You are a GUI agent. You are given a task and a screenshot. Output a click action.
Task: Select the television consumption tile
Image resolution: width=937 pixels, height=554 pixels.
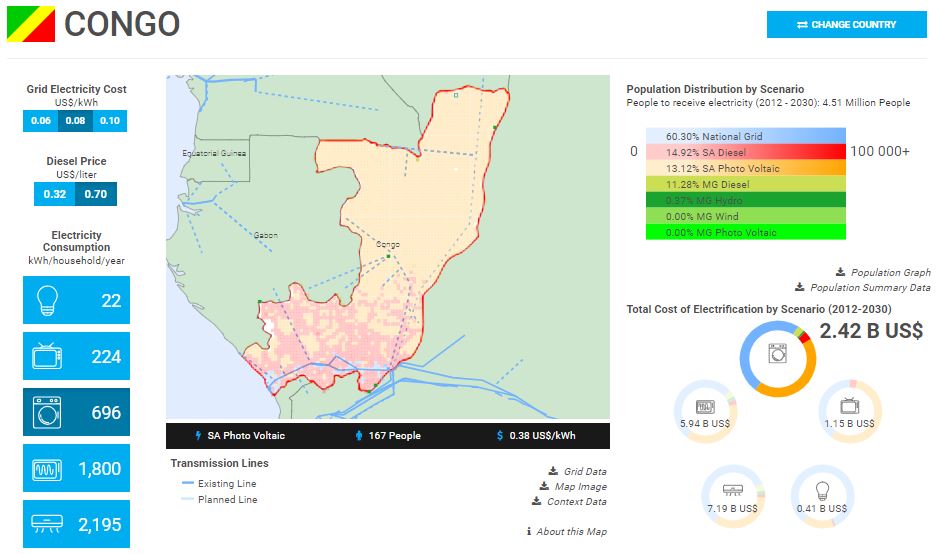coord(76,356)
